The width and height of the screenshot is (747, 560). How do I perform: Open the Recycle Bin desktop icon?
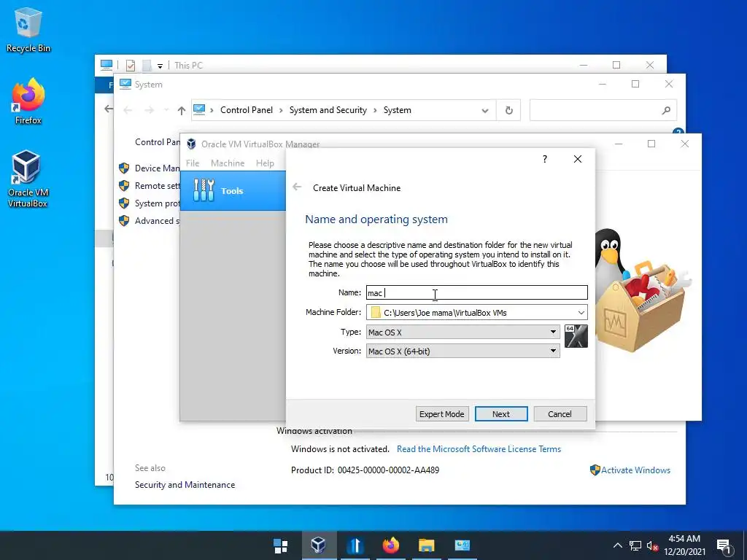coord(28,30)
